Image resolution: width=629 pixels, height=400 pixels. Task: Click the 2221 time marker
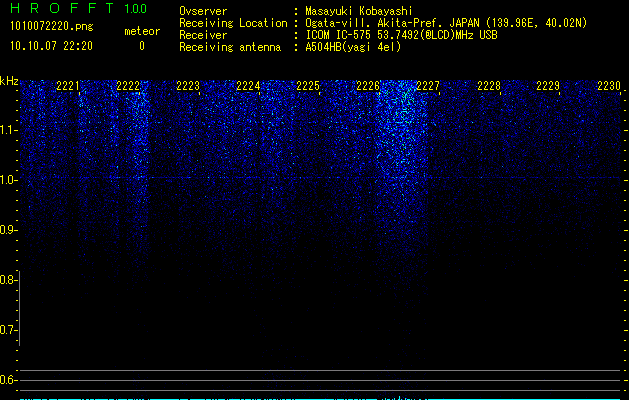68,86
